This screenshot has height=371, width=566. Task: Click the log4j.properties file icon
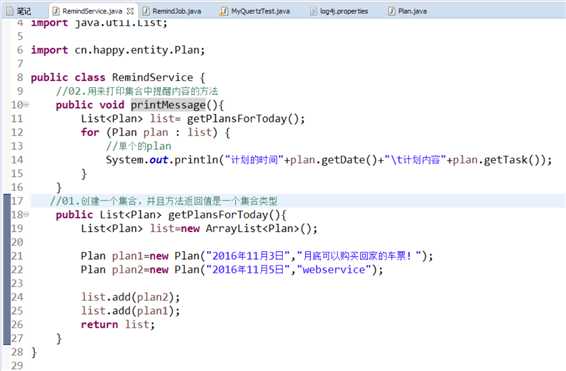pos(313,11)
